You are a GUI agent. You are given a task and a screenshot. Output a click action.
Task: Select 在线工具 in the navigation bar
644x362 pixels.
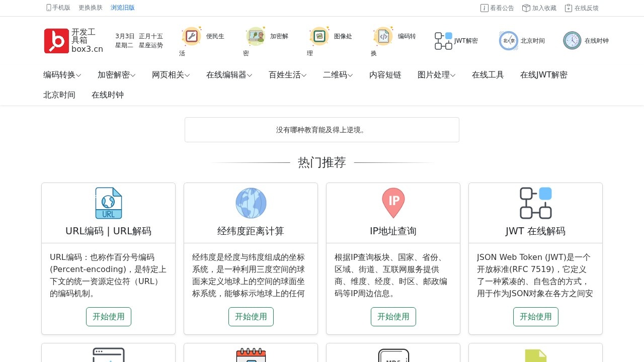(488, 74)
